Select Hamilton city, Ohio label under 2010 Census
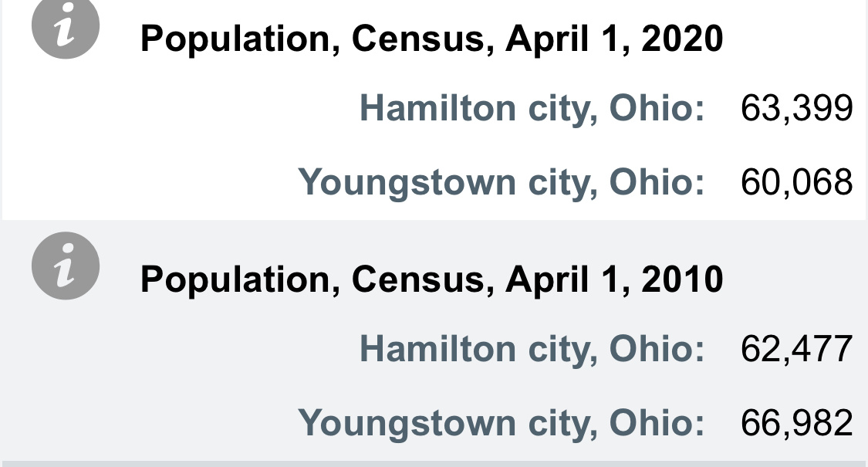 (x=532, y=349)
